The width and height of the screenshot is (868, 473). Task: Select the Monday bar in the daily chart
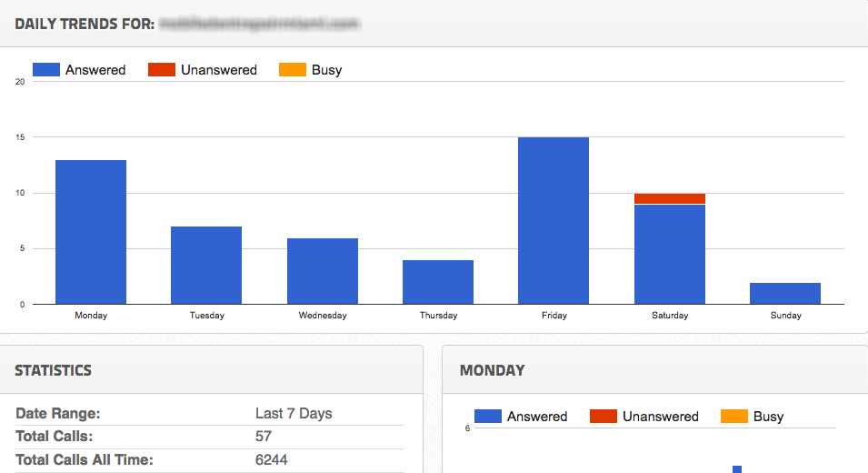click(x=91, y=232)
